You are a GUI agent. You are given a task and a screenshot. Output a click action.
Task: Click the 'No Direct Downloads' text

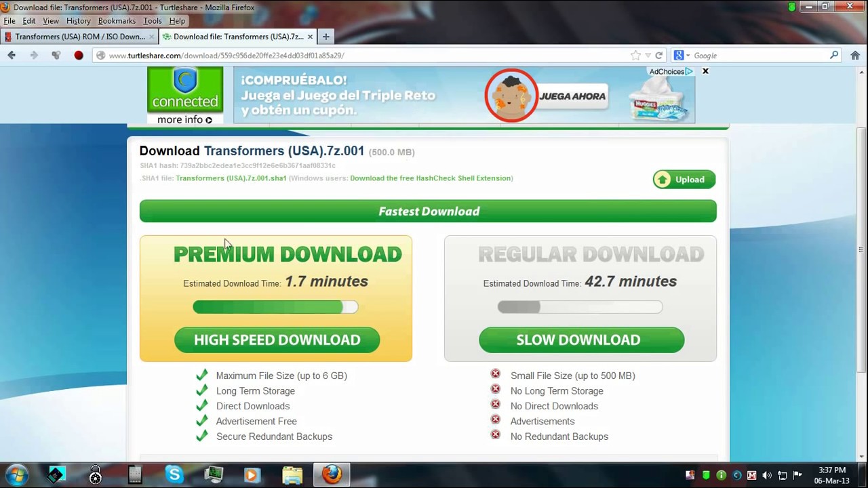tap(554, 406)
